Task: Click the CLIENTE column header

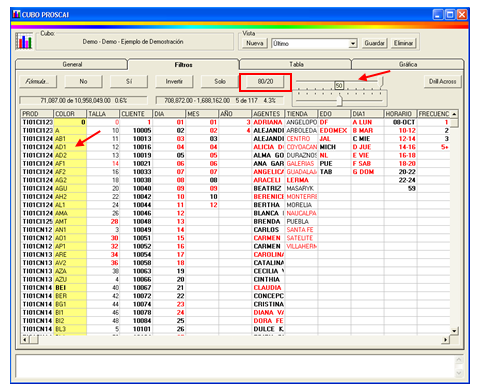Action: (136, 114)
